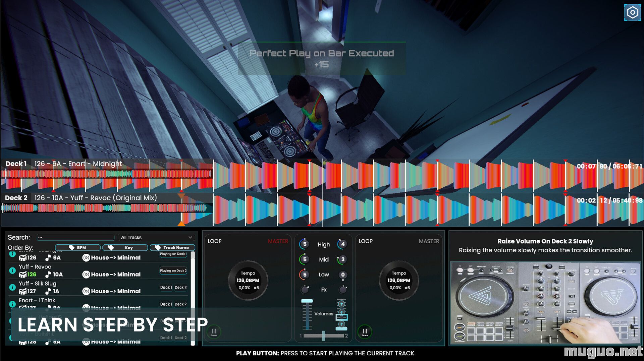
Task: Click the Deck 1 overview waveform strip
Action: pos(107,173)
